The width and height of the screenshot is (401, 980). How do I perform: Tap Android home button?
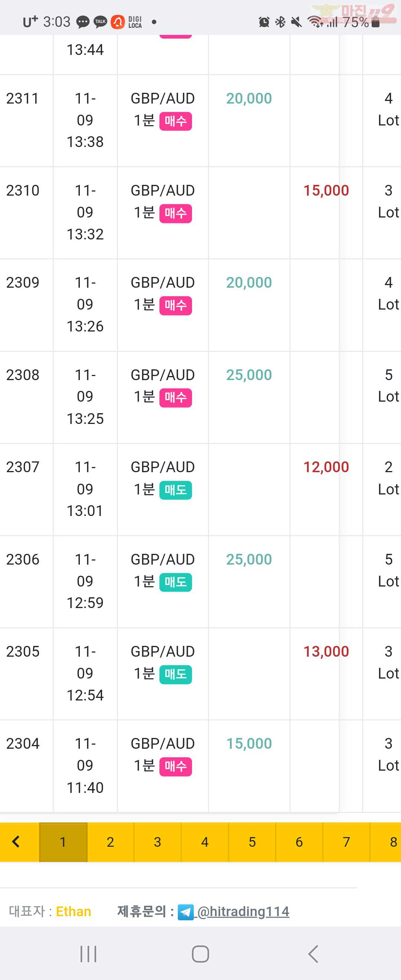[200, 954]
